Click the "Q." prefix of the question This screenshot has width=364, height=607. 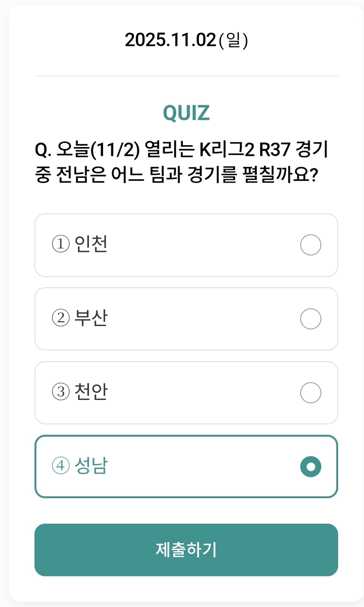click(x=43, y=151)
